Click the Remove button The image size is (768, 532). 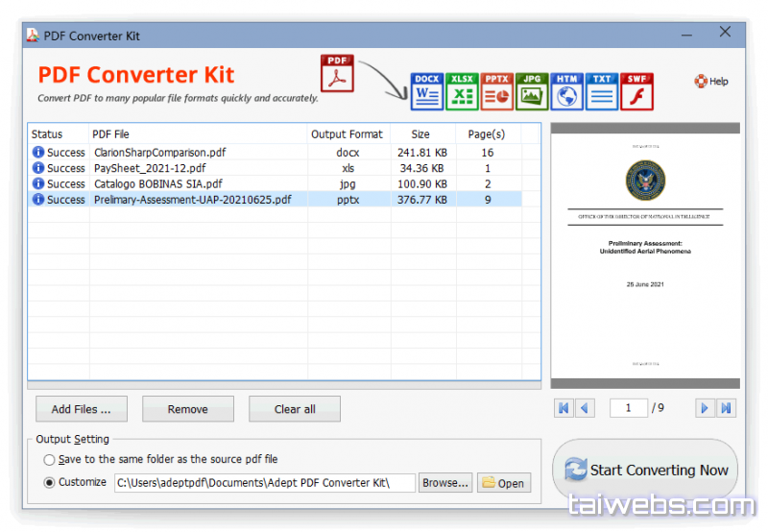click(x=187, y=409)
